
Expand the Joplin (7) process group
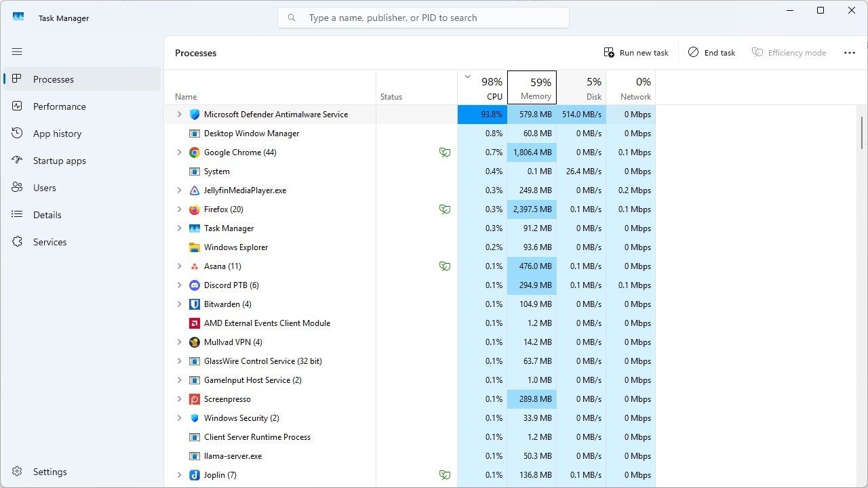pyautogui.click(x=179, y=475)
